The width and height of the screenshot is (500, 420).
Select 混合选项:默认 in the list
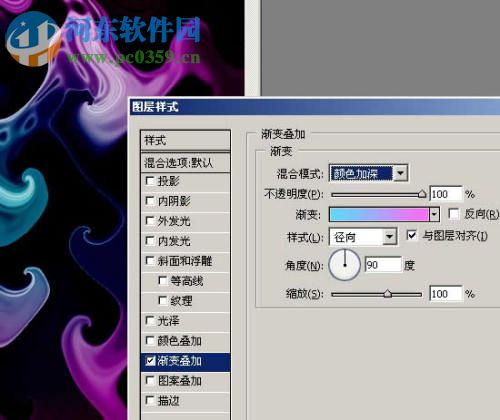(185, 163)
